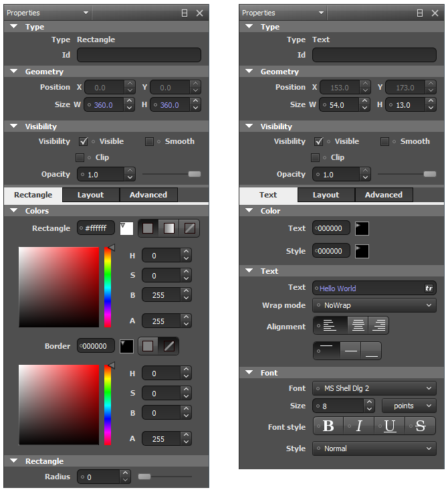The height and width of the screenshot is (492, 448).
Task: Collapse Colors section in Rectangle panel
Action: coord(14,211)
